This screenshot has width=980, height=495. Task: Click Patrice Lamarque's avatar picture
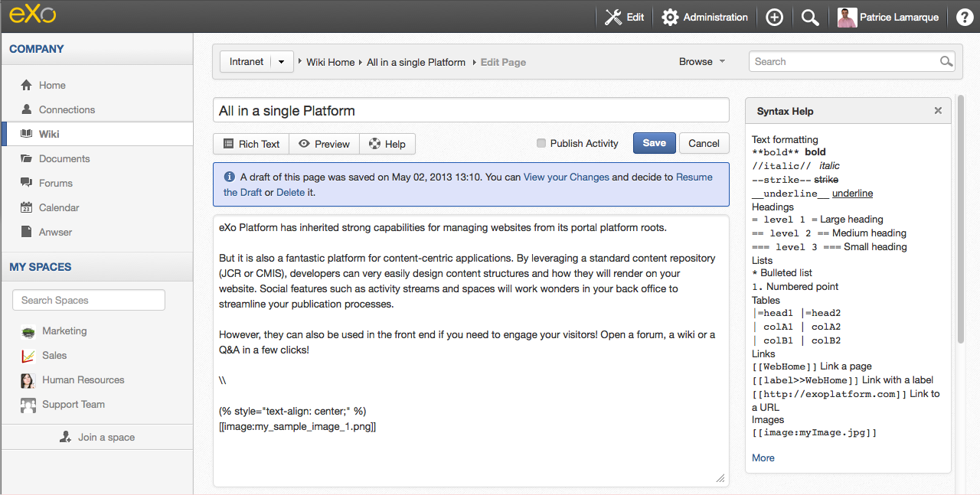click(847, 17)
